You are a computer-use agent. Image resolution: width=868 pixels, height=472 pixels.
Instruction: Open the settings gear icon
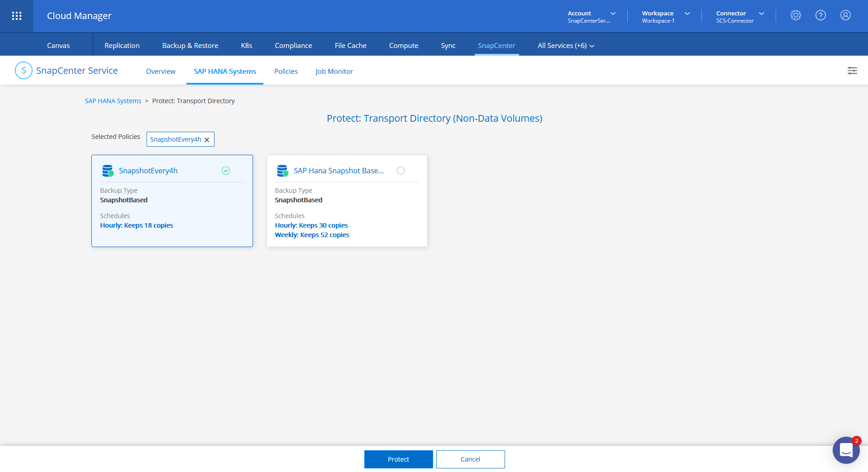click(x=796, y=15)
